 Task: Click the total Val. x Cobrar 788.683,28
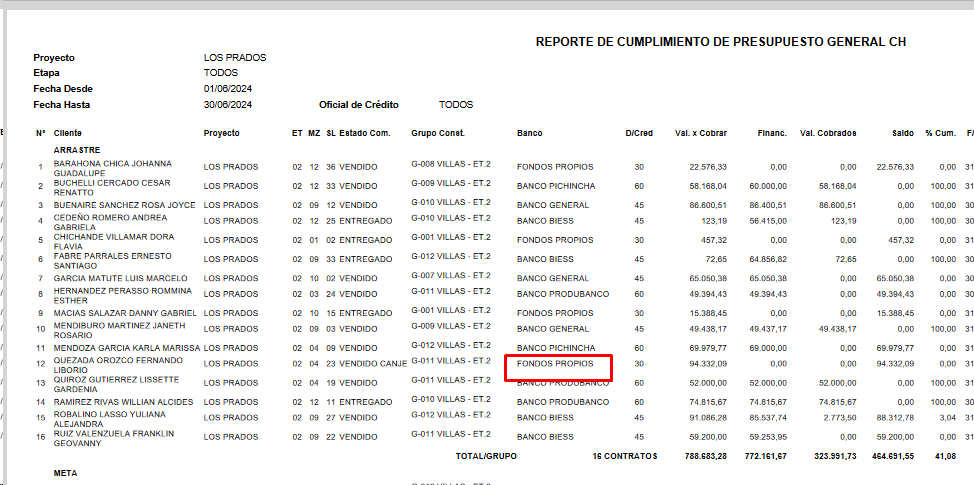tap(701, 456)
